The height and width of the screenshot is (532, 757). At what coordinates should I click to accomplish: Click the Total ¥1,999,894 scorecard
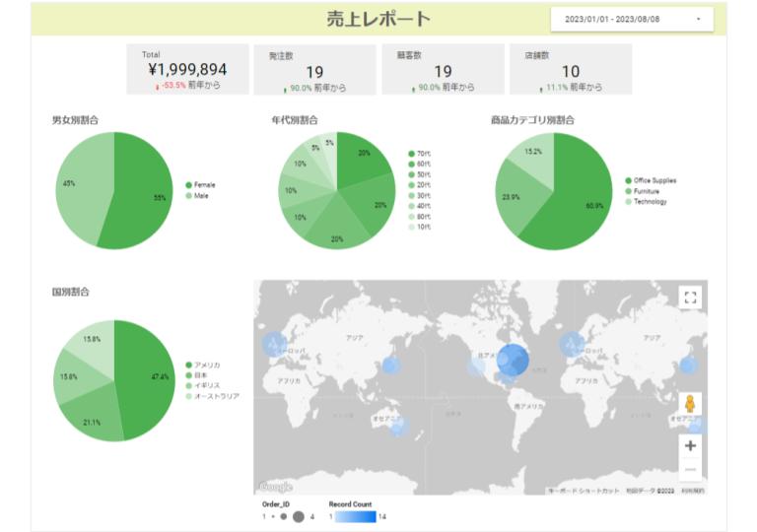186,69
